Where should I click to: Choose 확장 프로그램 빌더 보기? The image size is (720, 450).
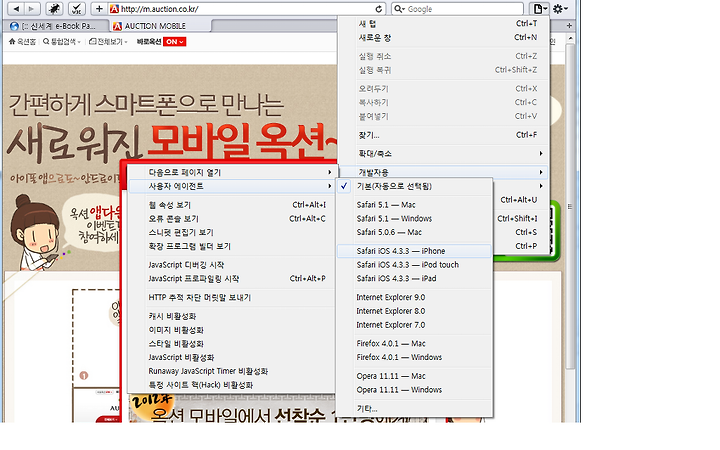pos(232,246)
